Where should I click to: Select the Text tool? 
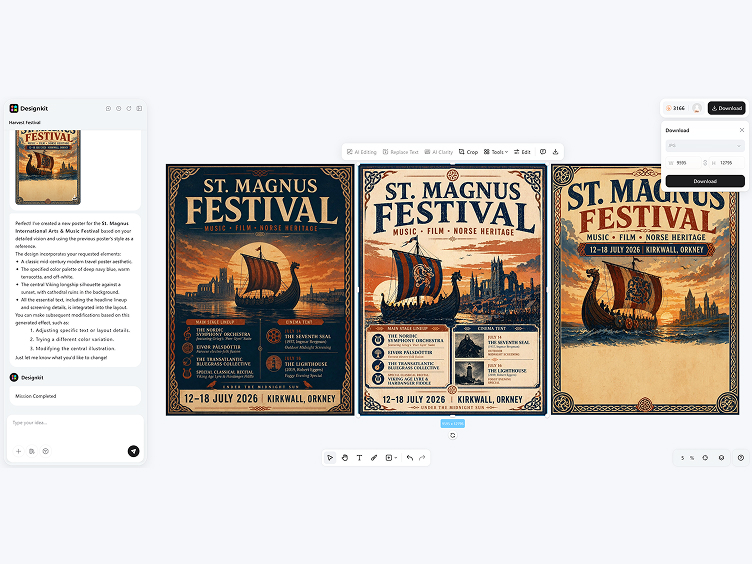click(359, 458)
